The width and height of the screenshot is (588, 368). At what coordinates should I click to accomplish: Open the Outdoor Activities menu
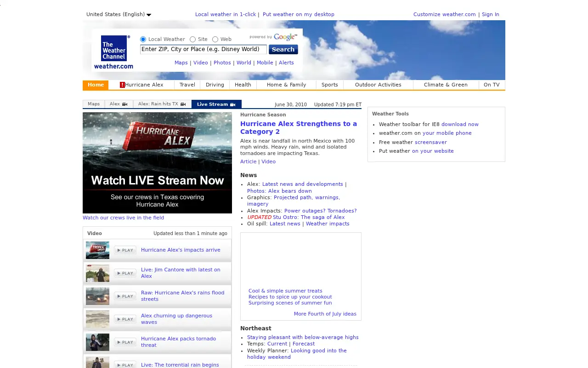[x=378, y=85]
